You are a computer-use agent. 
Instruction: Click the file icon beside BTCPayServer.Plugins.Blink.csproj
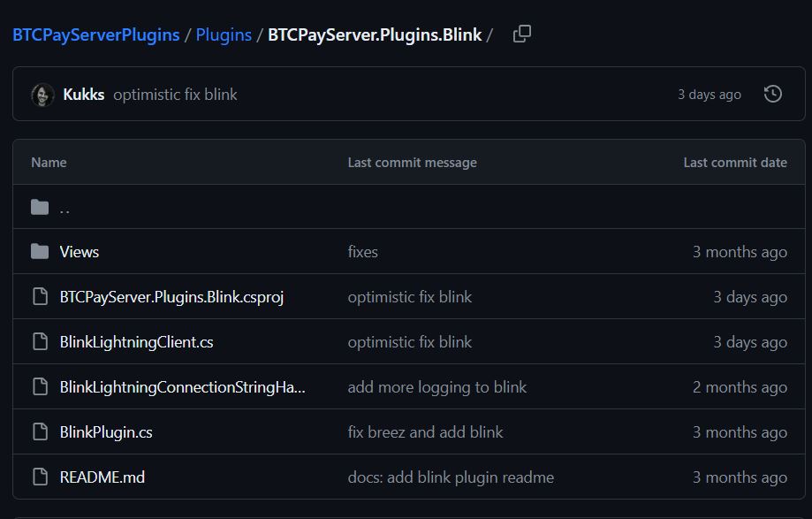tap(40, 296)
